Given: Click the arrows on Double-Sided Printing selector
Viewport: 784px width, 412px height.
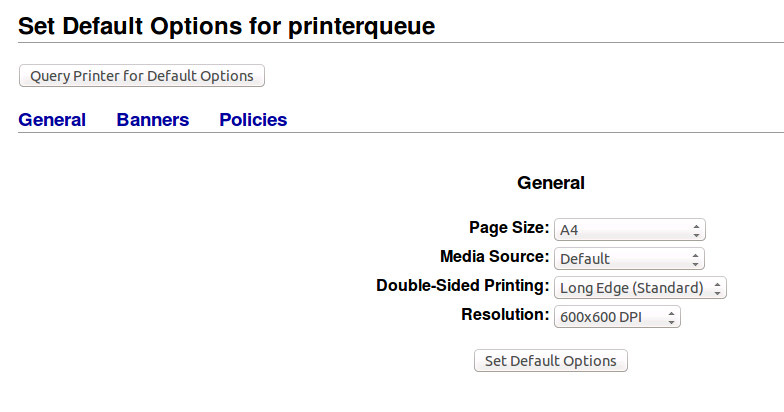Looking at the screenshot, I should 718,288.
